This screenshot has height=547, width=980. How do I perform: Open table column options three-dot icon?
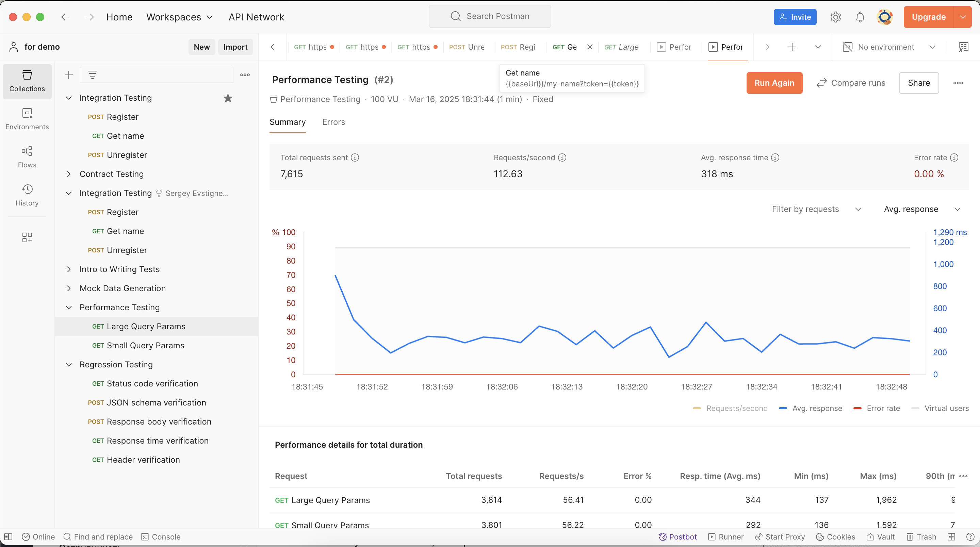pyautogui.click(x=963, y=476)
